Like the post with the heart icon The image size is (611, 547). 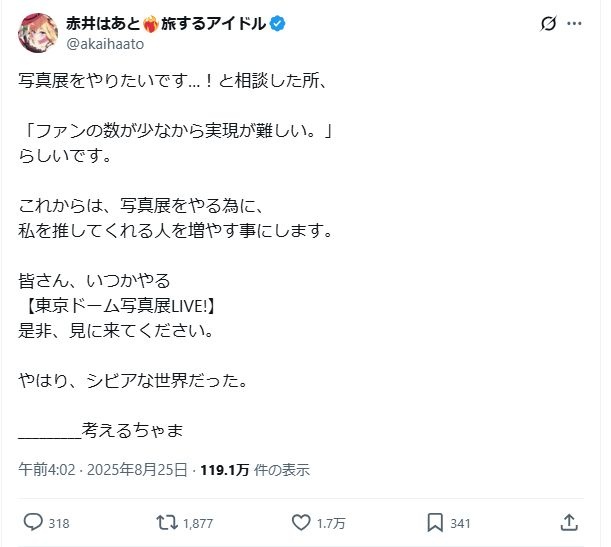[301, 521]
